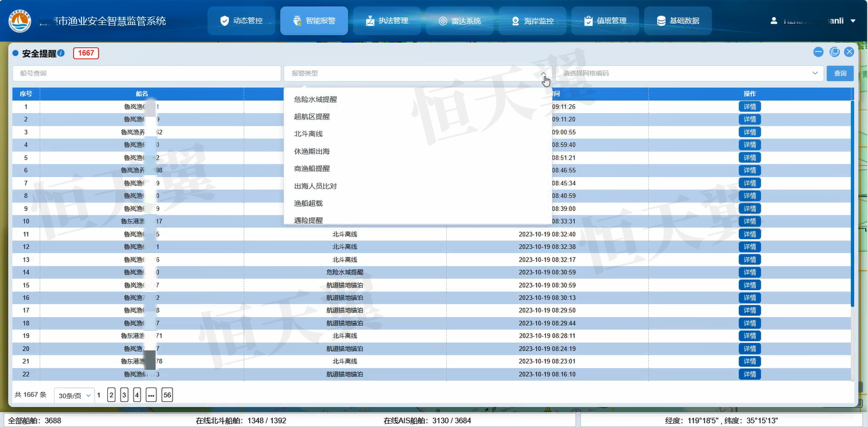Switch to the 智能报警 tab
This screenshot has width=868, height=427.
(313, 20)
